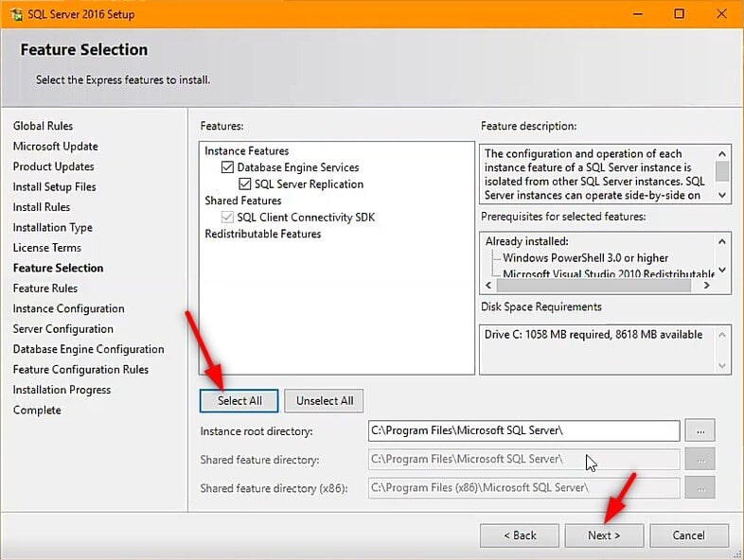Image resolution: width=744 pixels, height=560 pixels.
Task: Go back with the Back button
Action: tap(520, 535)
